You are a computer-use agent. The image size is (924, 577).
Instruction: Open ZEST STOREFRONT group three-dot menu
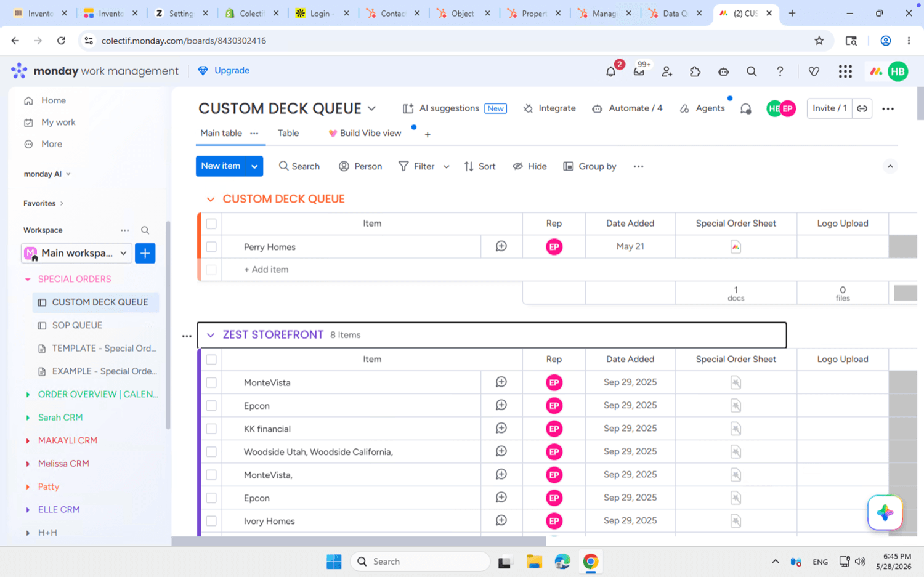(187, 336)
